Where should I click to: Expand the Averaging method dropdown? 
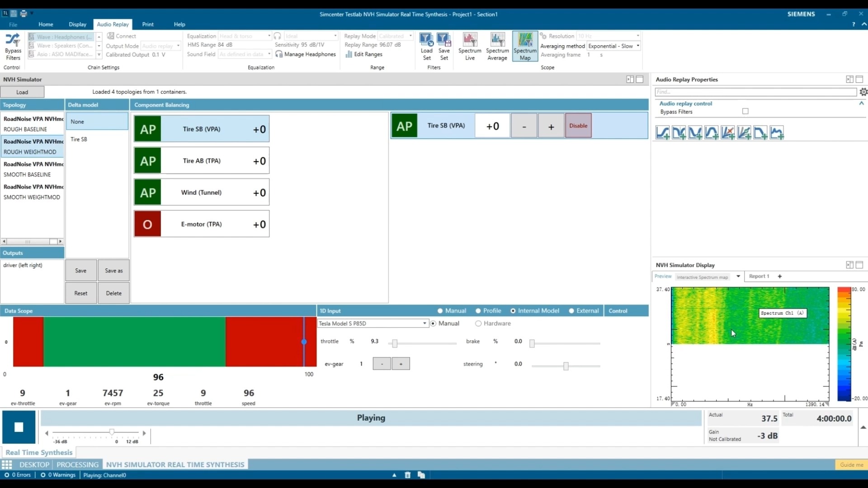click(638, 46)
